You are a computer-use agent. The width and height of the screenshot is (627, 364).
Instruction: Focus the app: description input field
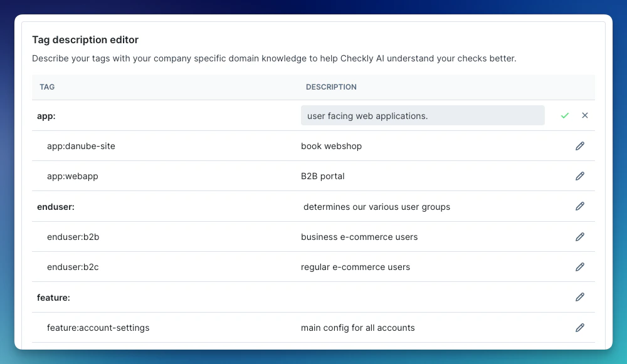pyautogui.click(x=423, y=115)
